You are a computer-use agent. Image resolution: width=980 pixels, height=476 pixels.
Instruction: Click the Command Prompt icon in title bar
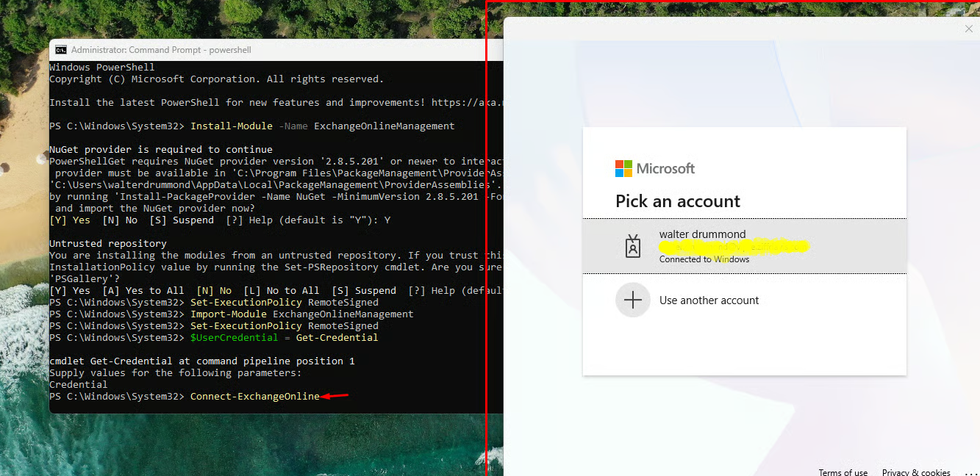(61, 50)
